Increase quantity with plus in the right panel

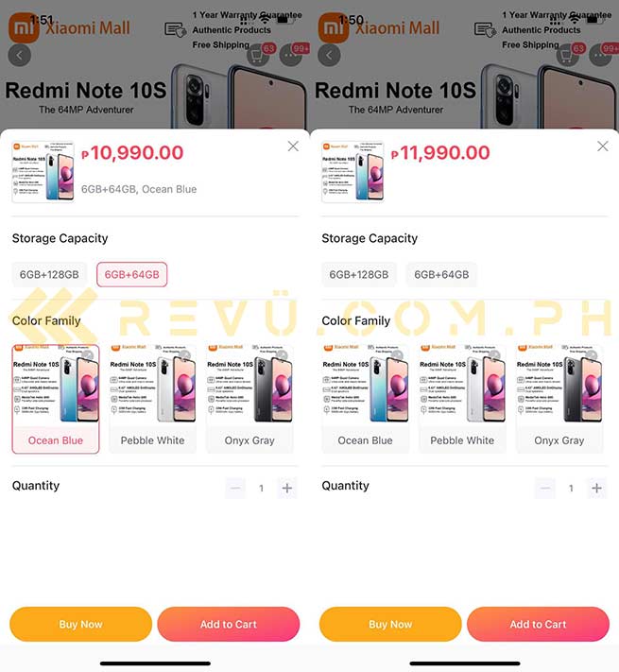596,488
